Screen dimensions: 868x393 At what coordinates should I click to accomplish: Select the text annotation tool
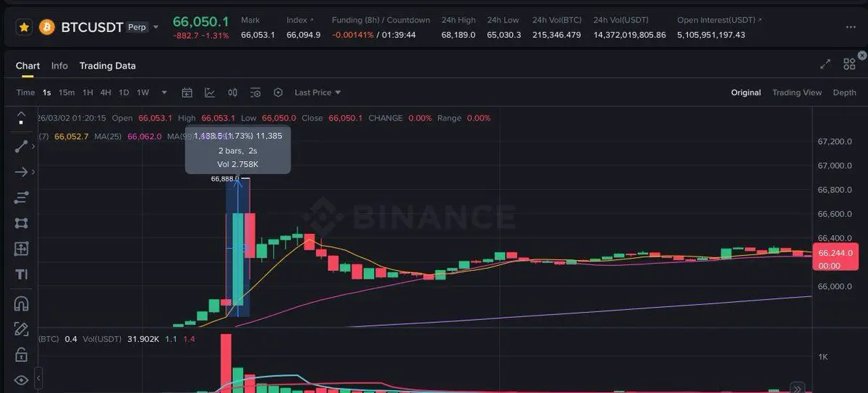[x=21, y=275]
